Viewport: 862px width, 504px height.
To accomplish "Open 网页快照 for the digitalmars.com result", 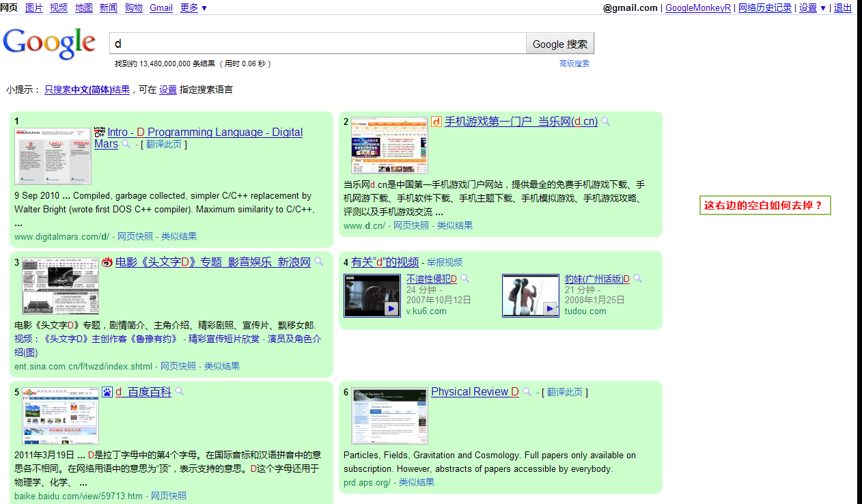I will 135,236.
